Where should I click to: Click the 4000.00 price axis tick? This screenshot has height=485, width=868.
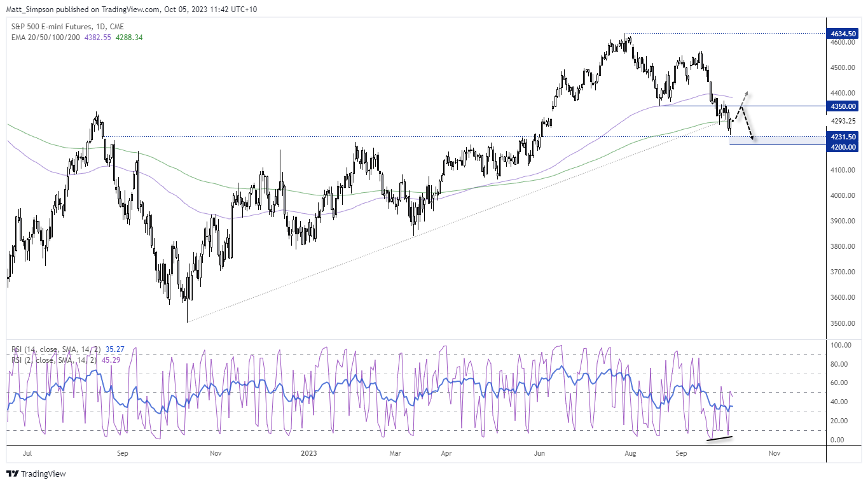coord(843,195)
